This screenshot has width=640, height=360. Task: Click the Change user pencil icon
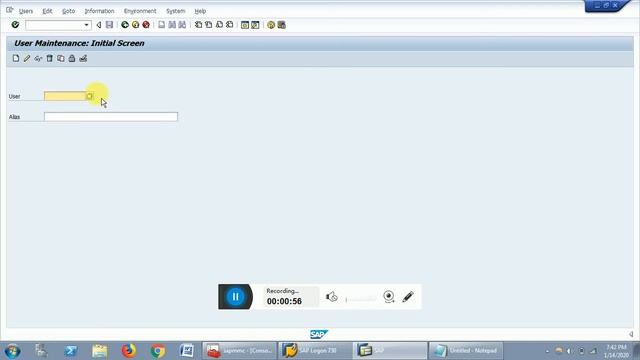coord(27,58)
